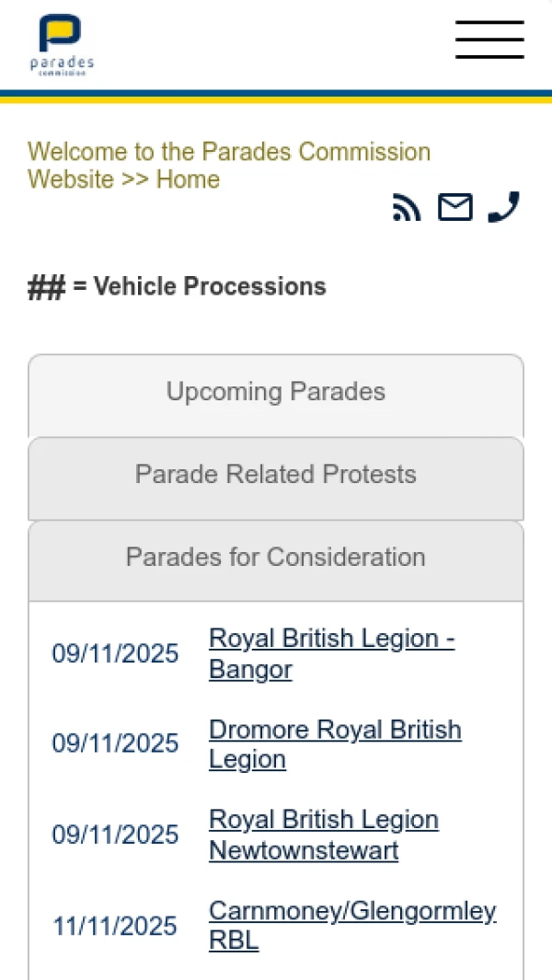Viewport: 552px width, 980px height.
Task: Click the 09/11/2025 date beside Dromore
Action: (x=115, y=744)
